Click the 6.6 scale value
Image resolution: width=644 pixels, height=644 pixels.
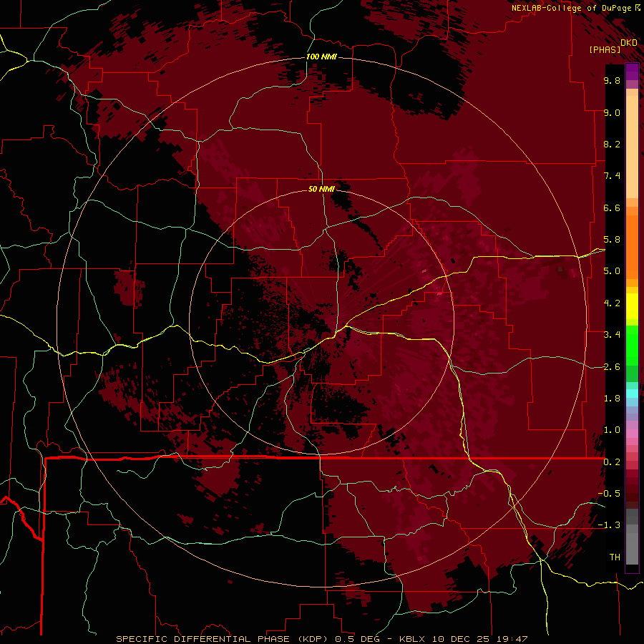point(612,208)
